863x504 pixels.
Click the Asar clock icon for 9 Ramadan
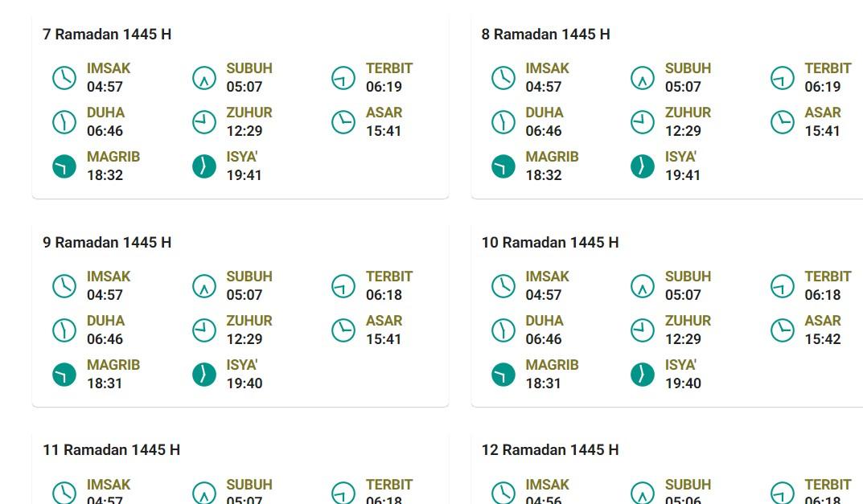tap(343, 330)
